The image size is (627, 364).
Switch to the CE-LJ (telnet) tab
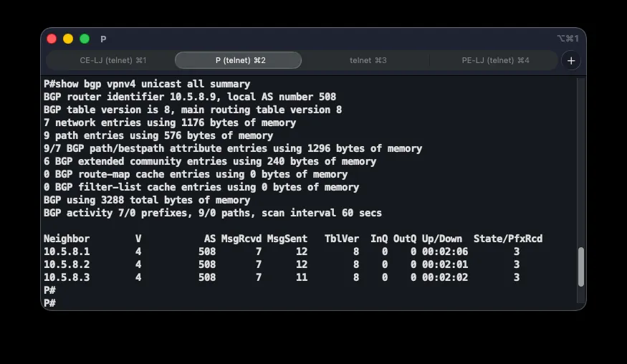coord(113,60)
